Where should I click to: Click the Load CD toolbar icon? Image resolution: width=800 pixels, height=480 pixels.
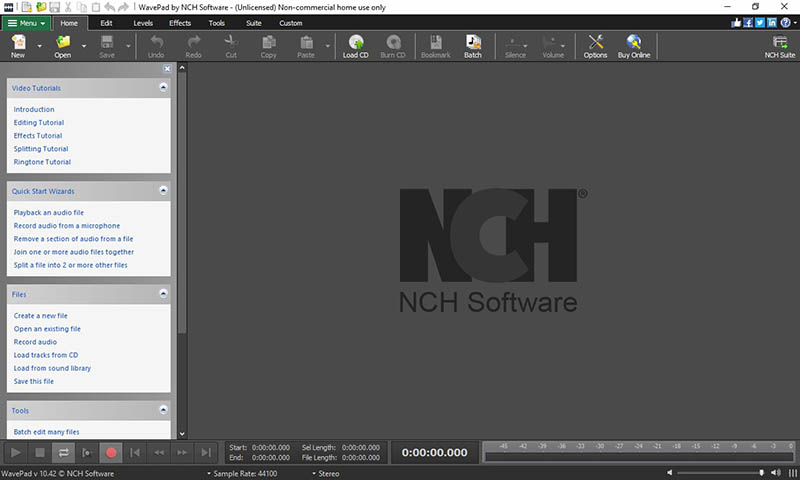[x=356, y=45]
